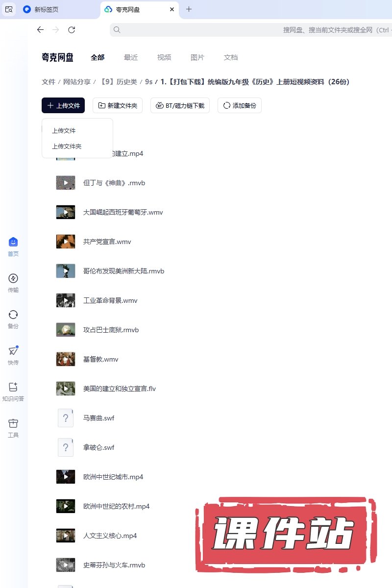Open the 快传 quick transfer sidebar icon

coord(13,356)
